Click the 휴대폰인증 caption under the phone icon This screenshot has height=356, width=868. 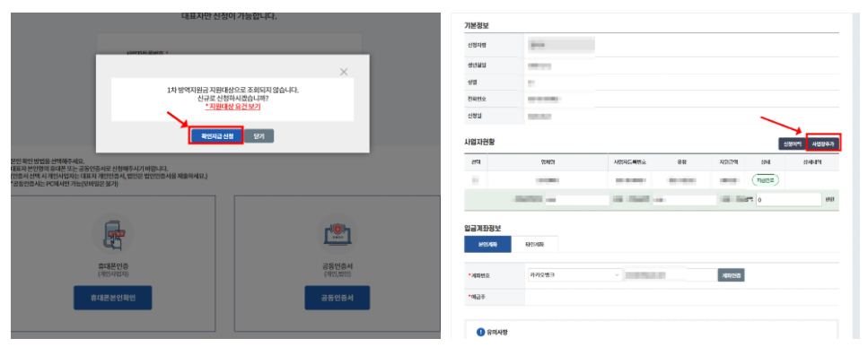click(113, 266)
